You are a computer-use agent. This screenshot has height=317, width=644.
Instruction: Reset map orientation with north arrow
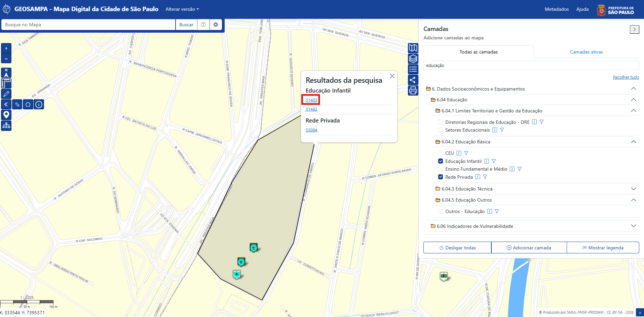tap(6, 73)
